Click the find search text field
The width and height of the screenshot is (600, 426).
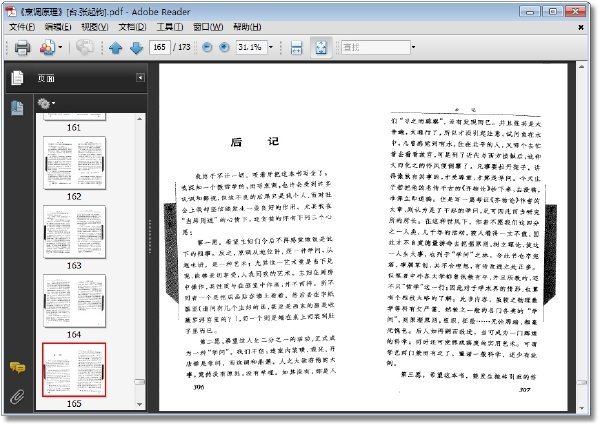click(375, 47)
